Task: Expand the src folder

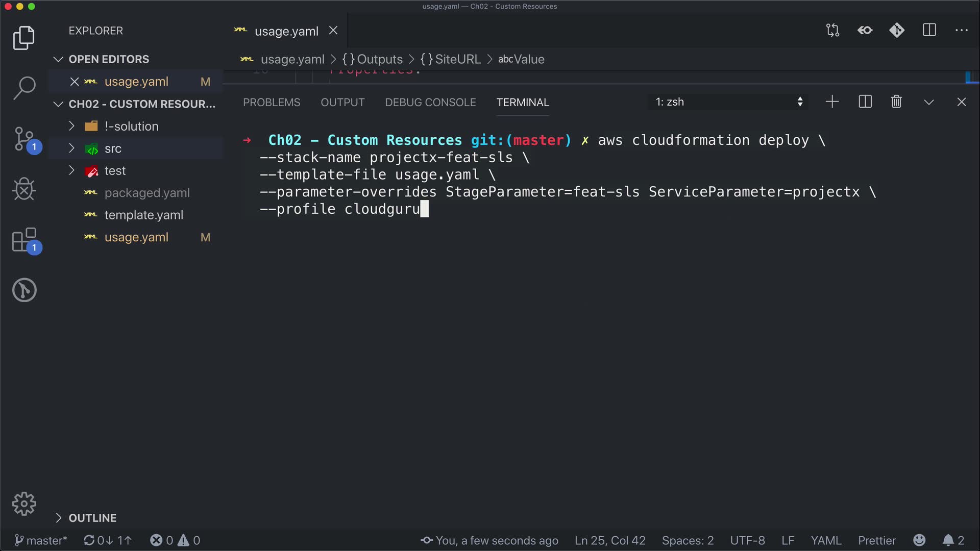Action: 113,148
